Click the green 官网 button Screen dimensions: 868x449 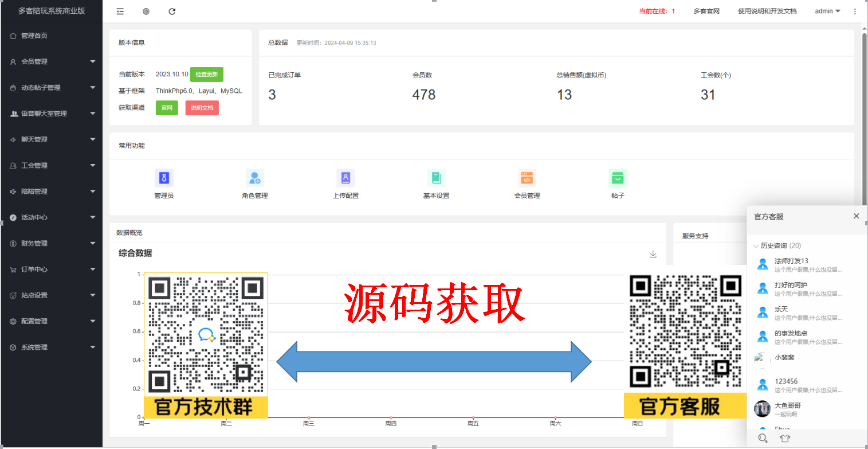click(167, 108)
